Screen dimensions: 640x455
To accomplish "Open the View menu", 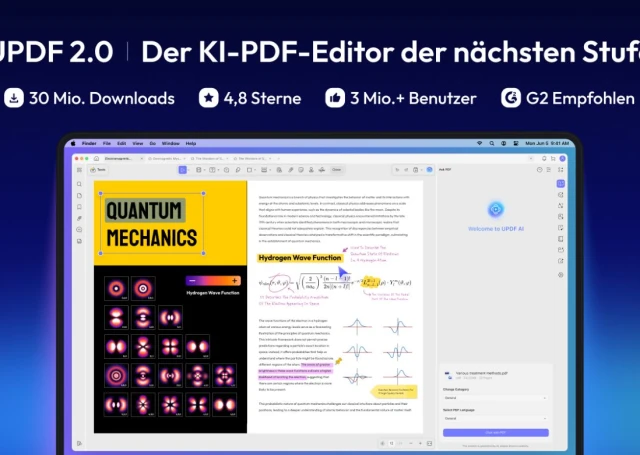I will [138, 144].
